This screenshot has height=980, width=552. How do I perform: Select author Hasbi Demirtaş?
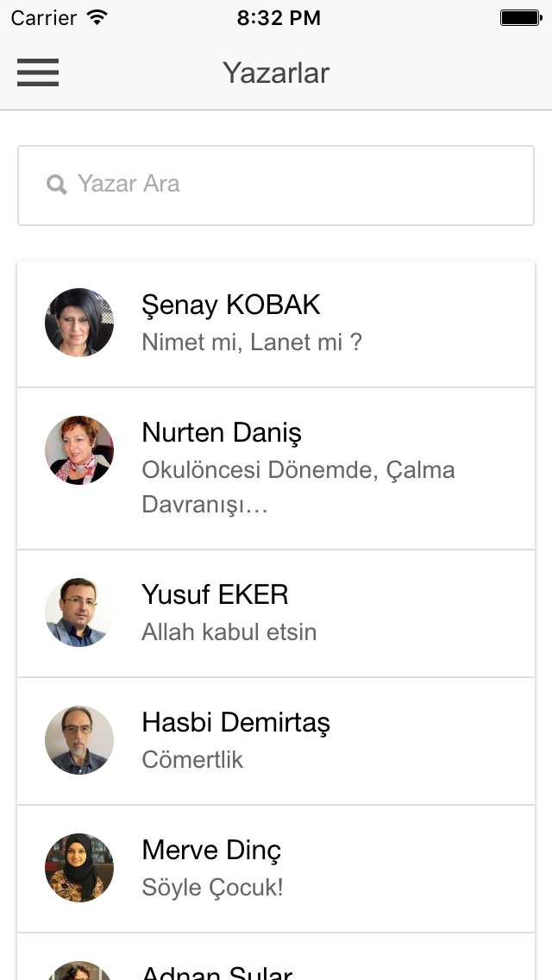tap(235, 723)
